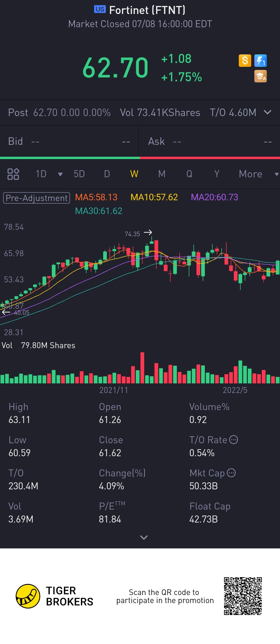Select the 1D chart tab

click(41, 174)
